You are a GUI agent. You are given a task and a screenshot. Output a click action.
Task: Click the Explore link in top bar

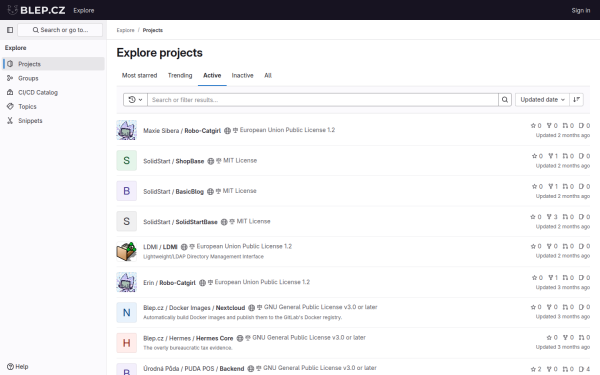click(x=84, y=10)
